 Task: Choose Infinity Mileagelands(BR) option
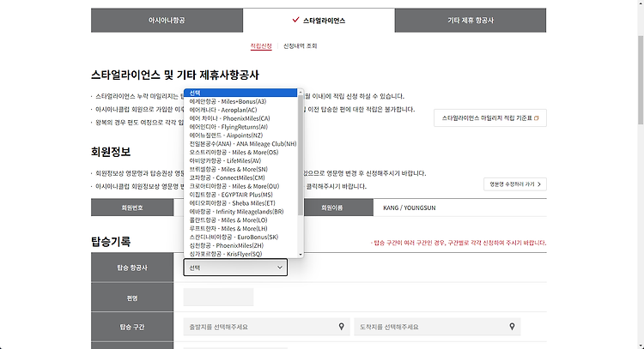[x=240, y=212]
